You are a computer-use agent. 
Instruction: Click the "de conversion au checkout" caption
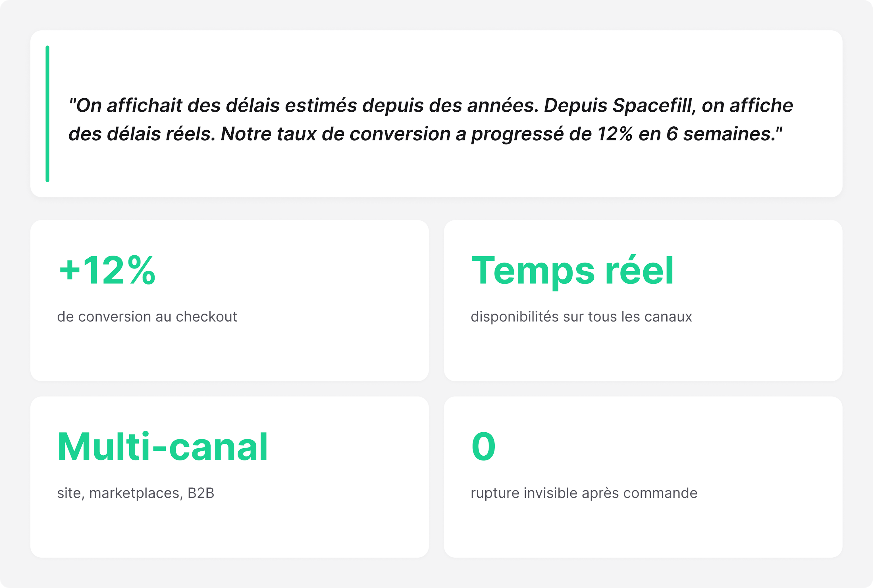click(x=147, y=317)
